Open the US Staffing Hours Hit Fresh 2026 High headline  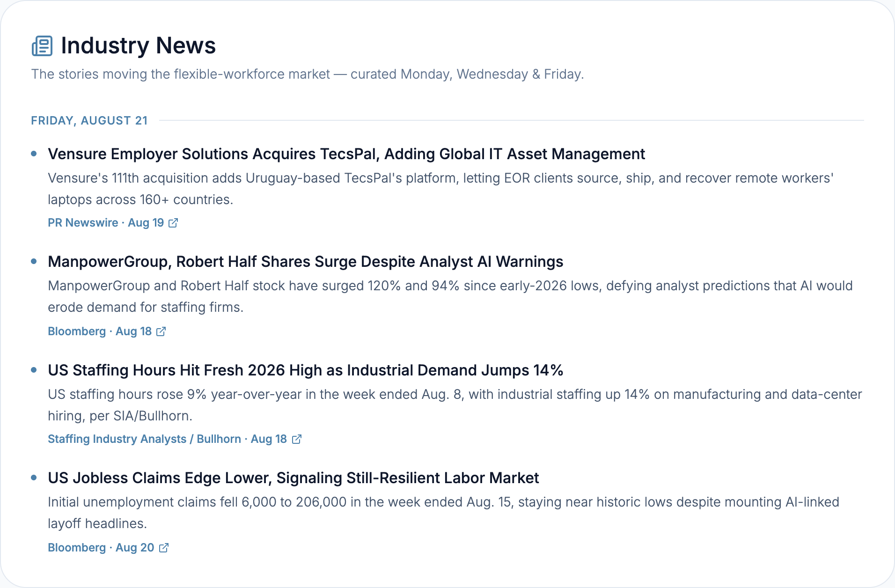click(x=305, y=370)
